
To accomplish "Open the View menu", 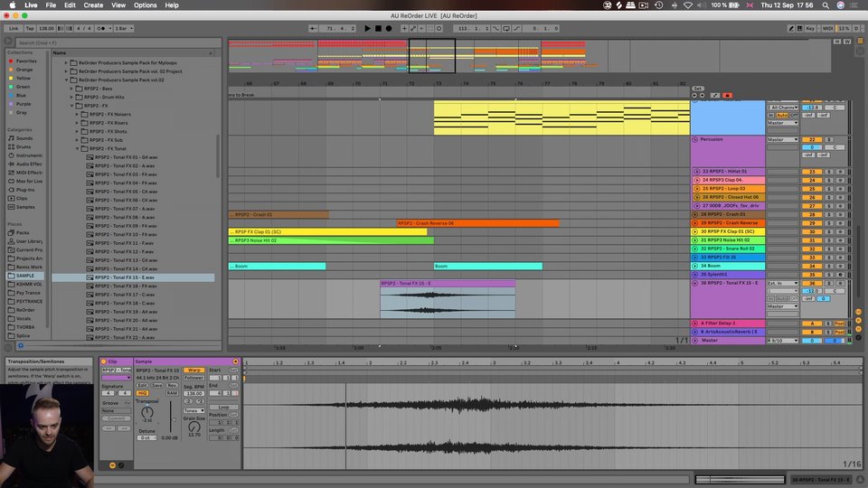I will 118,5.
